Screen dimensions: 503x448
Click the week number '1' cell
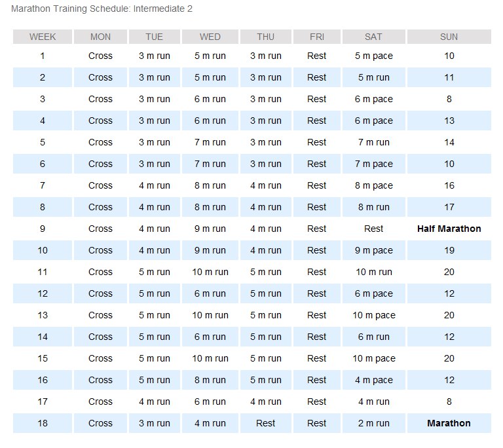(x=43, y=56)
